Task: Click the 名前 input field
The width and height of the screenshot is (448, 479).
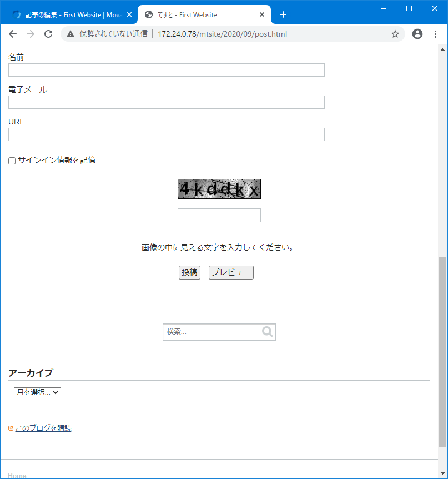Action: pyautogui.click(x=166, y=69)
